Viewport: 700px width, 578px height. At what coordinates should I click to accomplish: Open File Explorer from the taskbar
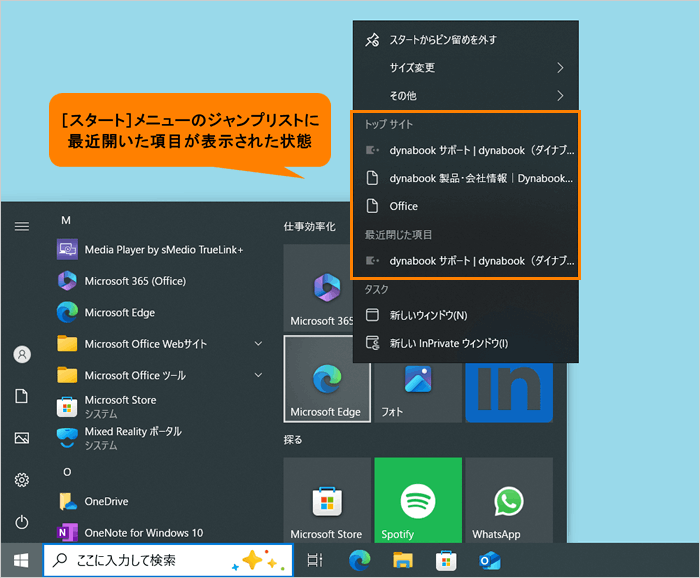click(x=403, y=560)
